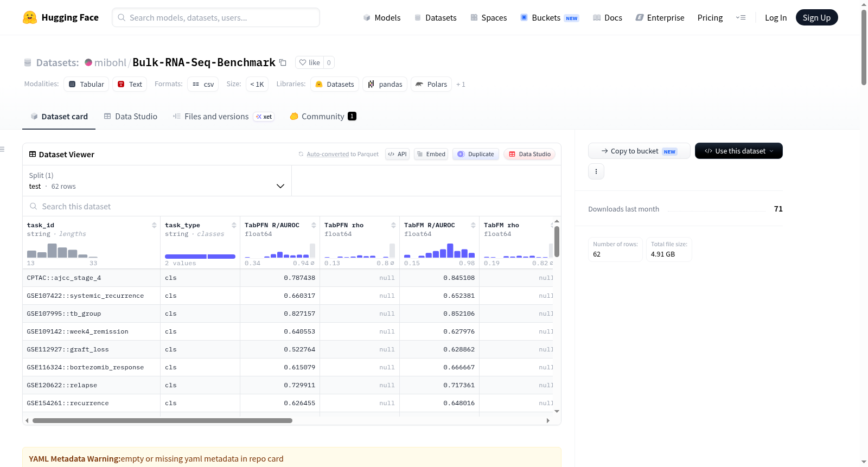Open Data Studio from viewer header
Screen dimensions: 868x467
click(x=529, y=154)
